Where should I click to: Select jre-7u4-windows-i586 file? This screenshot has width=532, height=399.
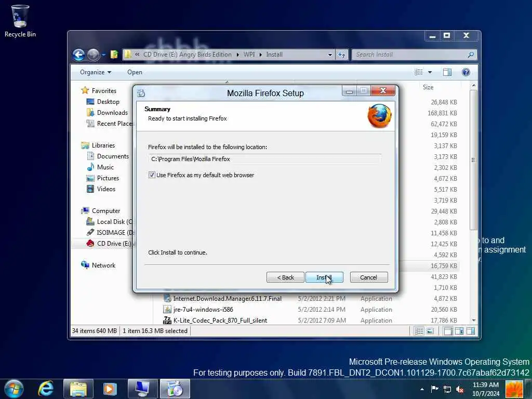(203, 310)
